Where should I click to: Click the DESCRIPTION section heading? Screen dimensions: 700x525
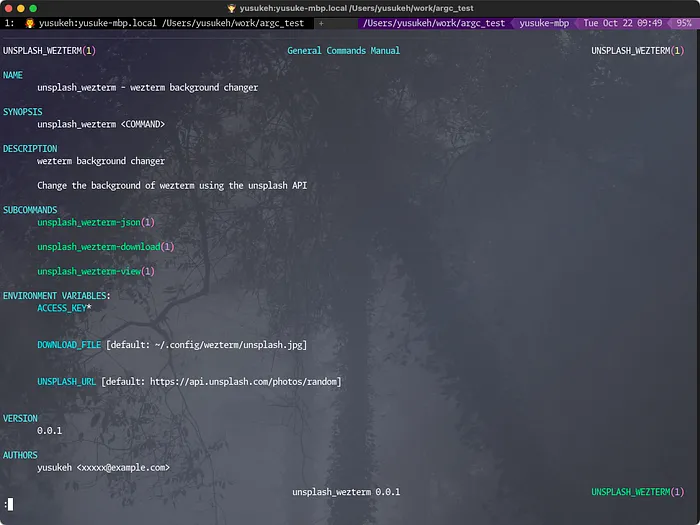(x=30, y=149)
